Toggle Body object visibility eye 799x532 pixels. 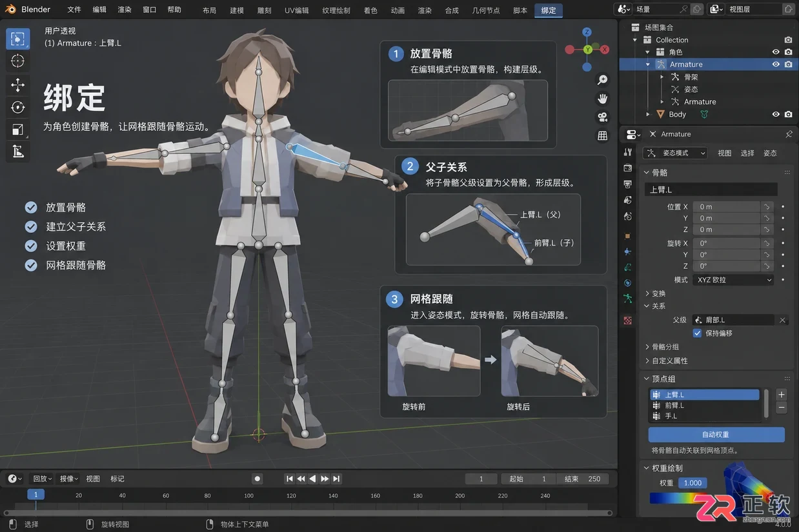[x=776, y=114]
